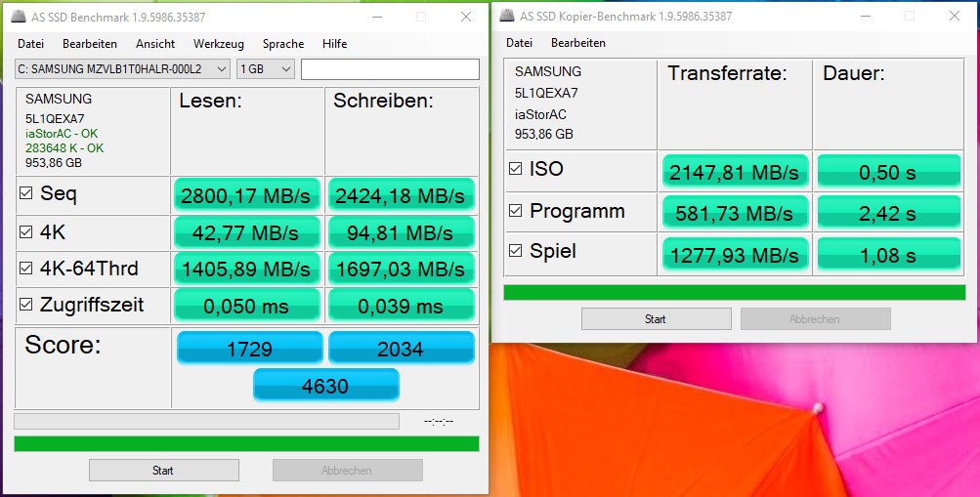Expand the 1 GB test size dropdown
Viewport: 980px width, 497px height.
pyautogui.click(x=285, y=68)
